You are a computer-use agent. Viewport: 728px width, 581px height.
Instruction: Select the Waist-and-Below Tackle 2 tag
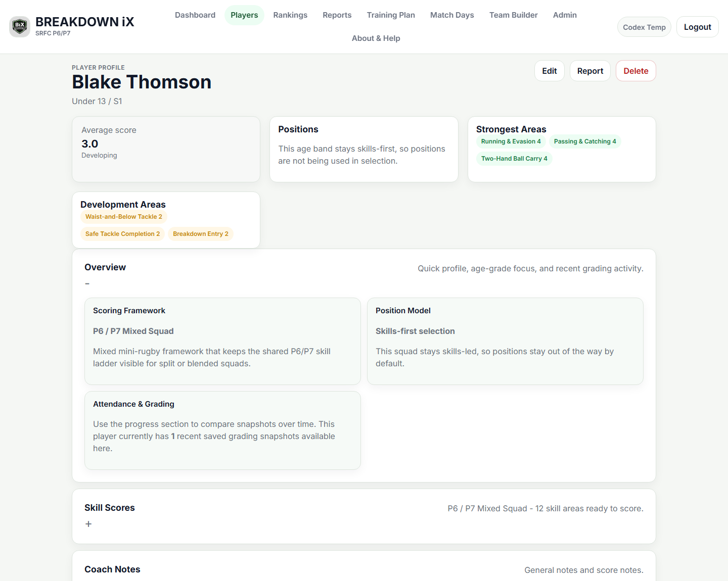(x=124, y=217)
